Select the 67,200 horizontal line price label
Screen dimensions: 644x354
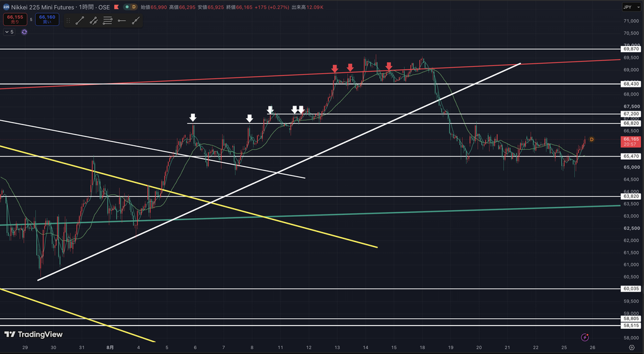631,114
